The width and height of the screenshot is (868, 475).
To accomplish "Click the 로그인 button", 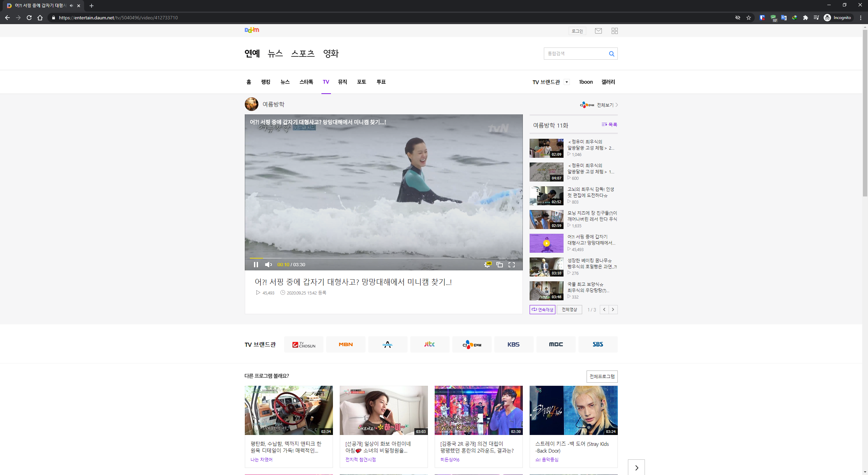I will (577, 31).
